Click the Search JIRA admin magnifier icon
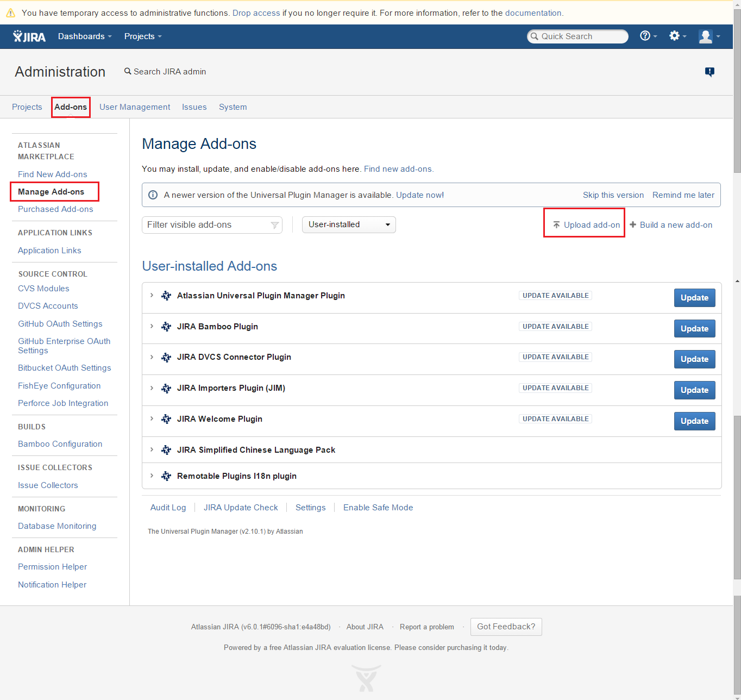The width and height of the screenshot is (741, 700). [128, 71]
